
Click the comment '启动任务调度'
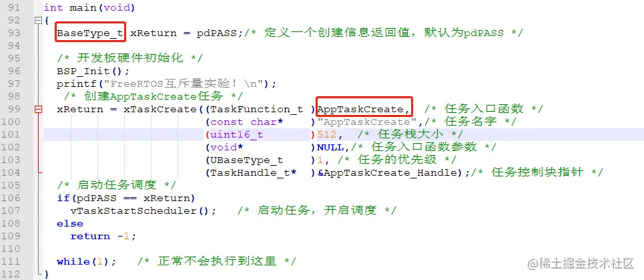click(x=116, y=185)
